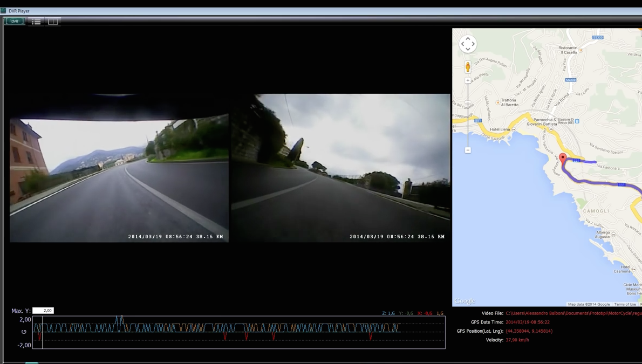
Task: Click the Google logo on the map
Action: [465, 301]
